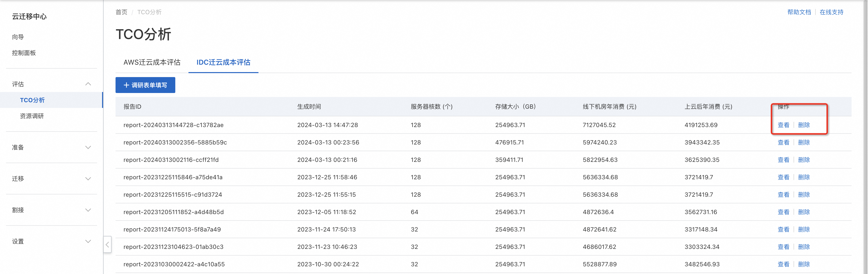Delete report-20231225115515-c91d3724

tap(804, 195)
